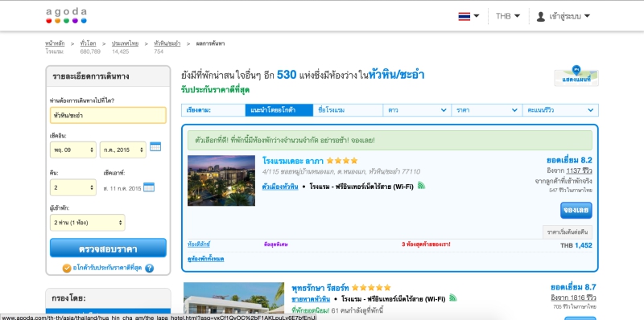Open the check-out calendar icon
Image resolution: width=644 pixels, height=320 pixels.
coord(149,187)
